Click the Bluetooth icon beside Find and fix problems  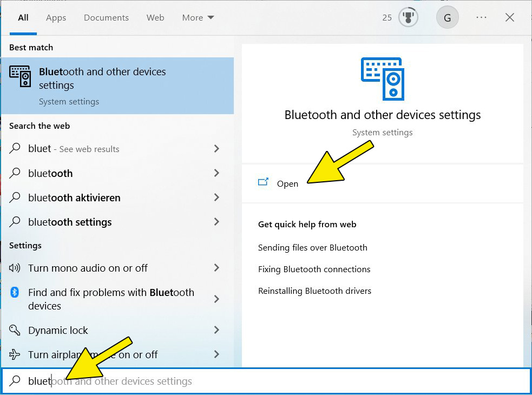pos(15,293)
